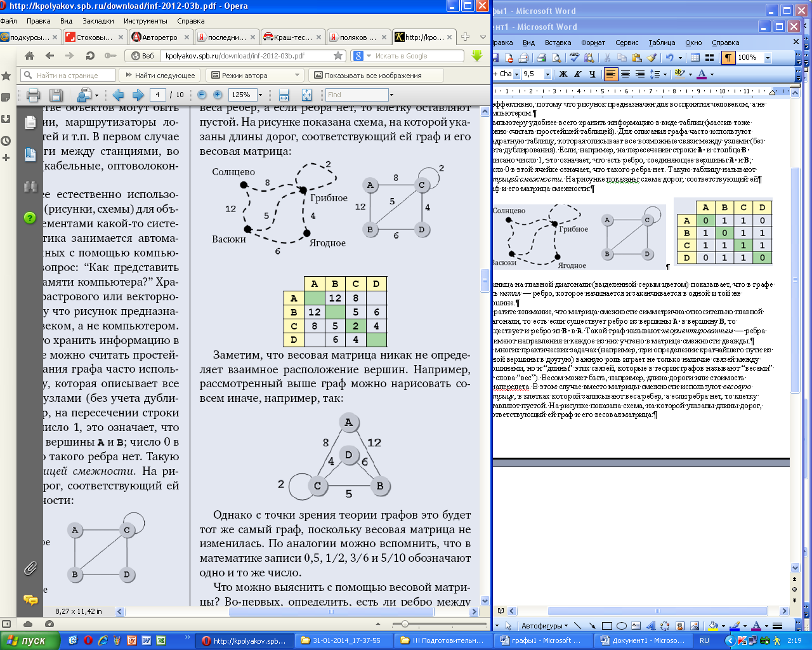
Task: Click Opera zoom slider in status bar
Action: (x=406, y=624)
